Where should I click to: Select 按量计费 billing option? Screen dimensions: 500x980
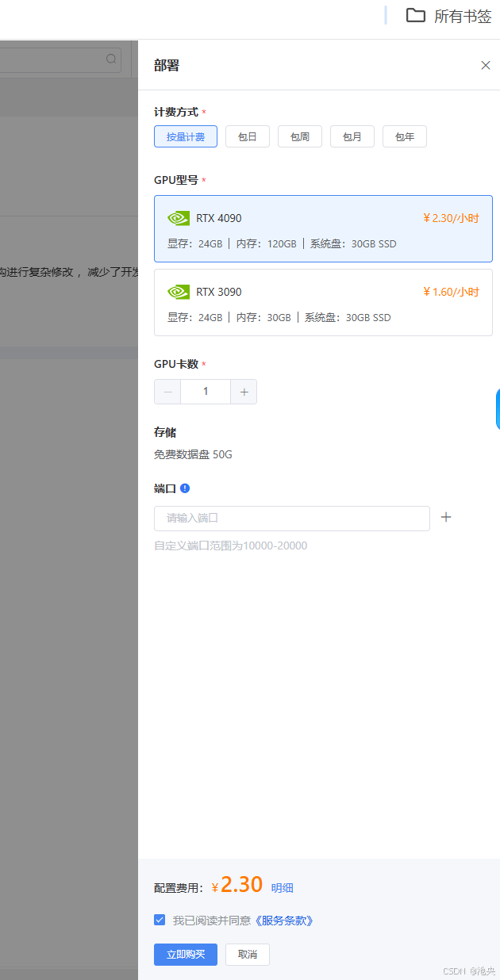coord(186,136)
